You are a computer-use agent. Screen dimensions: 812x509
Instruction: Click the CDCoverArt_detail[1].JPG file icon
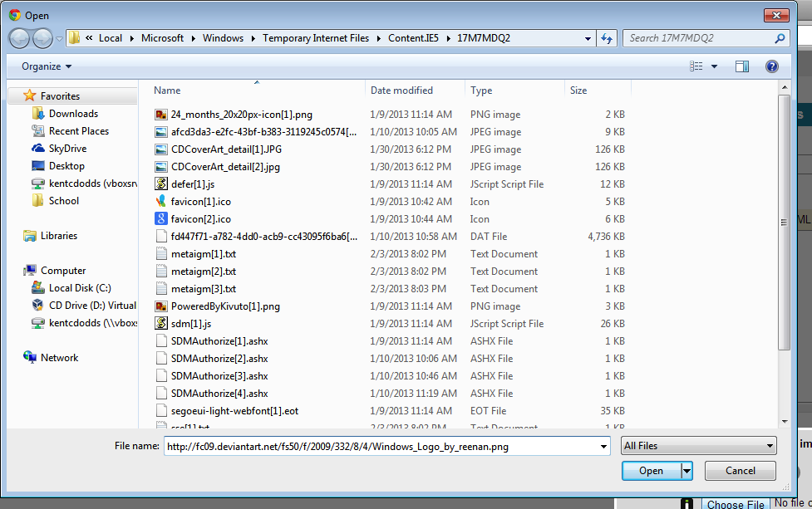coord(161,149)
